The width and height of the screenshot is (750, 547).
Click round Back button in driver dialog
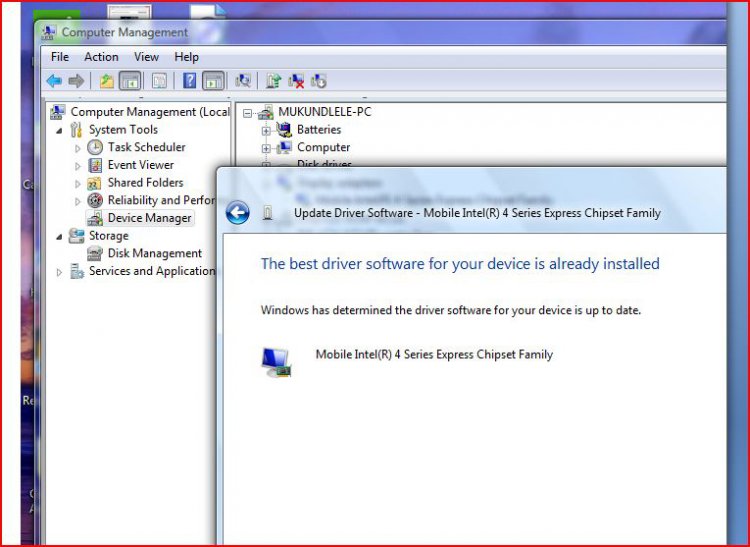tap(238, 212)
